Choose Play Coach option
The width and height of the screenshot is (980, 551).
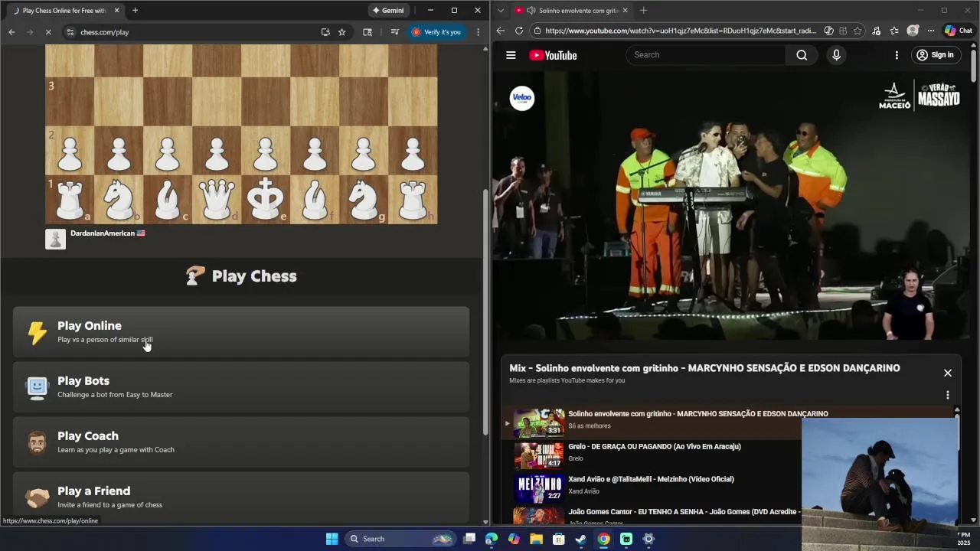(241, 442)
